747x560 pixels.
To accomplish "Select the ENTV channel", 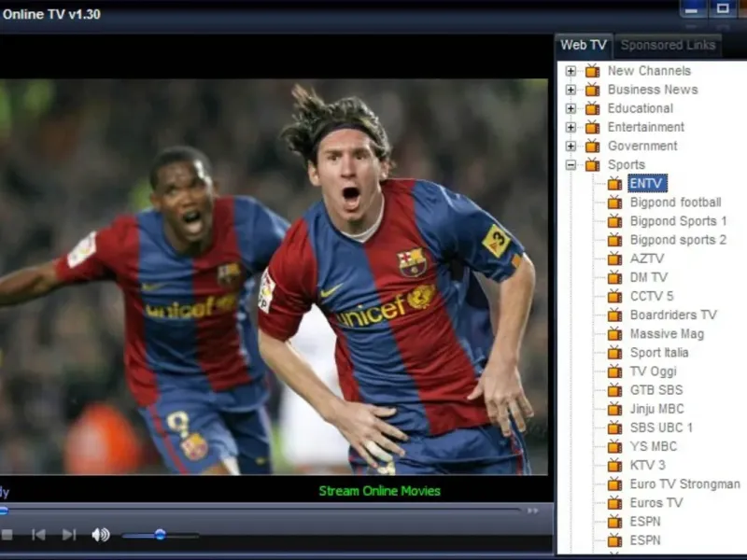I will tap(647, 183).
